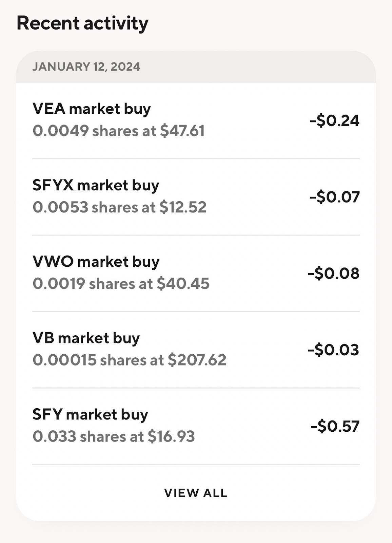Click the January 12, 2024 date header
Viewport: 392px width, 543px height.
pos(86,67)
